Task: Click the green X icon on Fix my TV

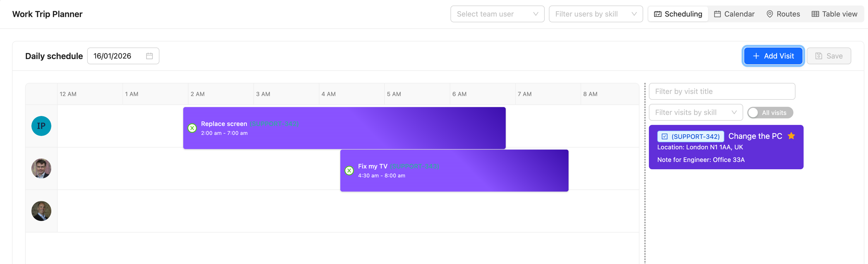Action: (349, 171)
